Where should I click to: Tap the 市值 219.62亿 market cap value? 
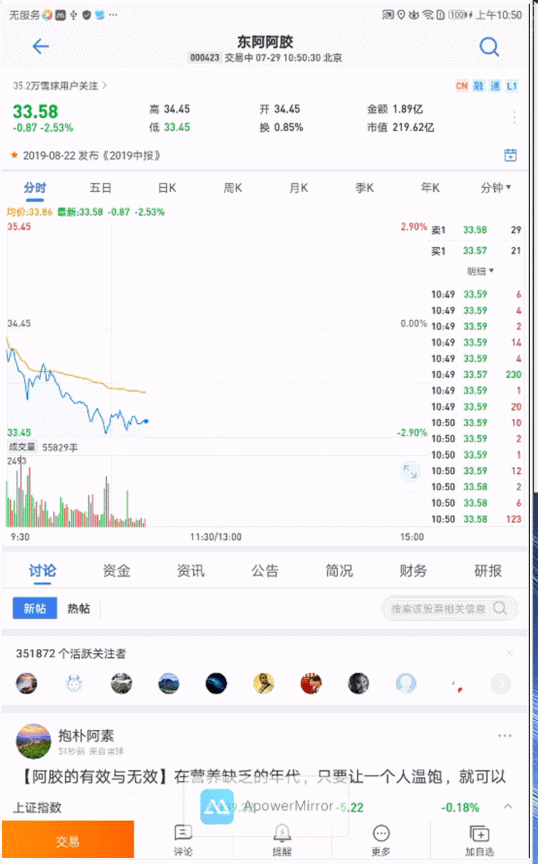[x=401, y=127]
